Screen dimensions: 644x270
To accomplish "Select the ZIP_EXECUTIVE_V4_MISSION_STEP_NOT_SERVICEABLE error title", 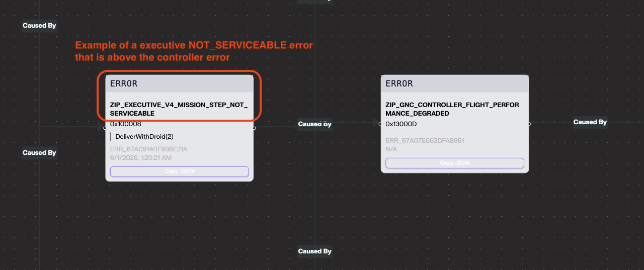I will (179, 109).
